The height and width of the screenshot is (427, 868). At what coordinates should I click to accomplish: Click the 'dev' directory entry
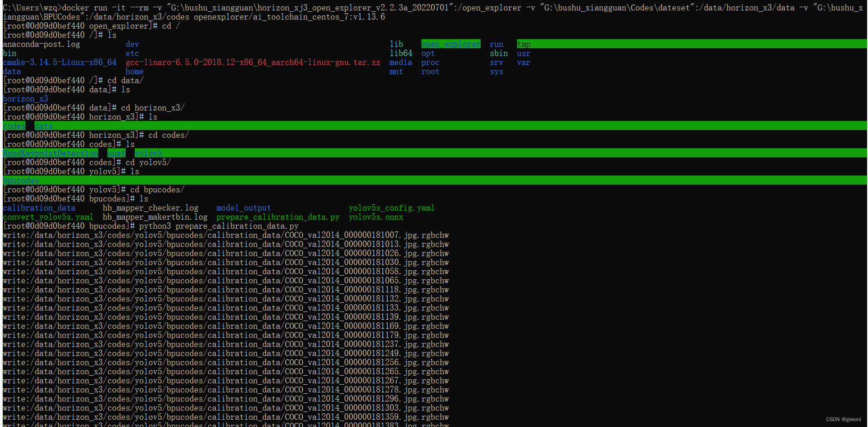tap(132, 44)
